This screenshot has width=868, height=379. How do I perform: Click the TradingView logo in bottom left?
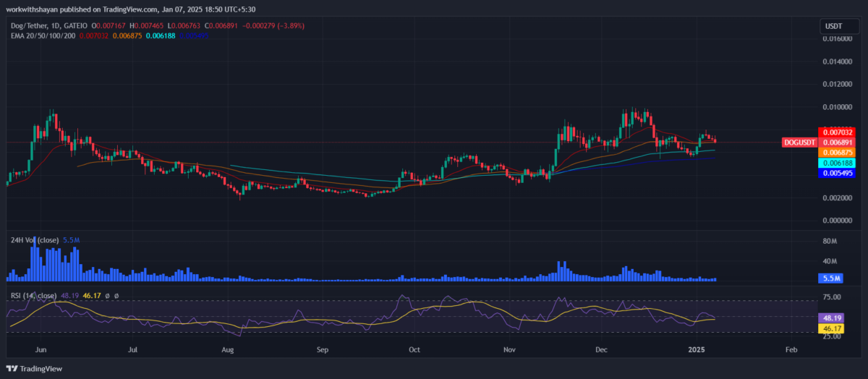[35, 369]
